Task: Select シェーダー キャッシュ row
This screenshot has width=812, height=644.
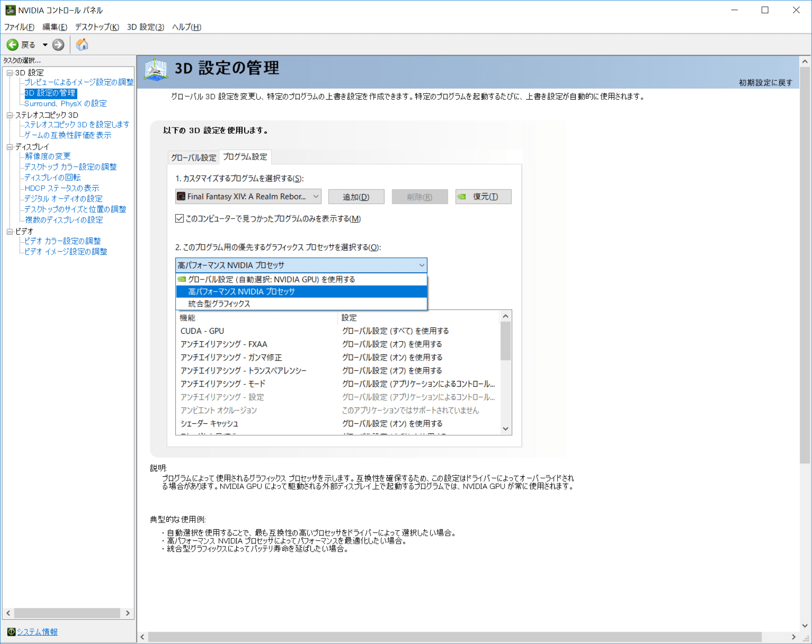Action: [x=338, y=424]
